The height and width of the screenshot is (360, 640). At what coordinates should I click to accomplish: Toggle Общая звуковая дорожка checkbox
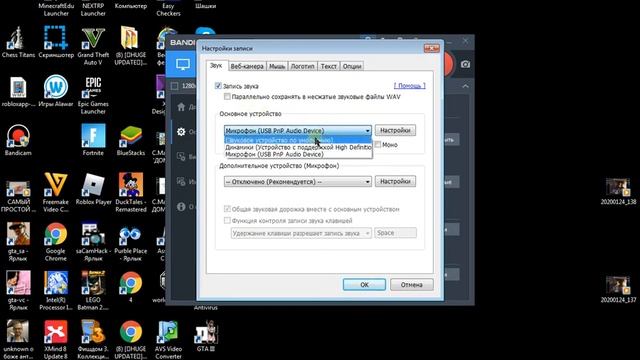tap(227, 209)
